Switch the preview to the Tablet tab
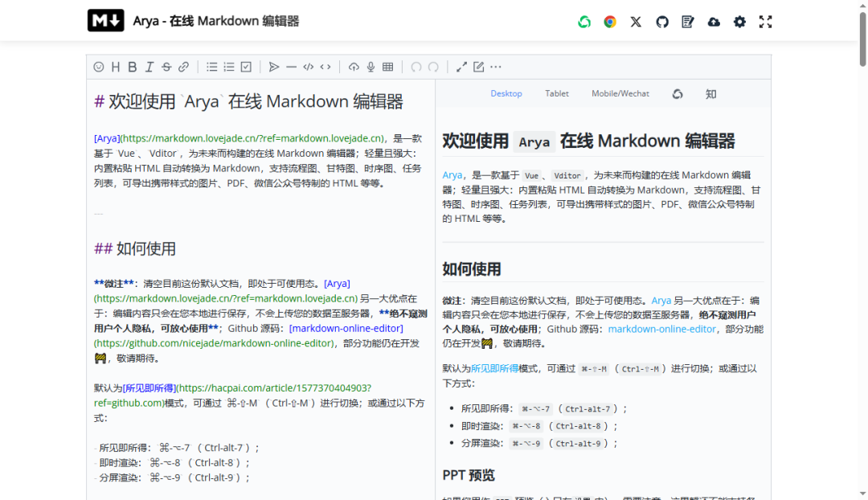868x500 pixels. (x=557, y=93)
